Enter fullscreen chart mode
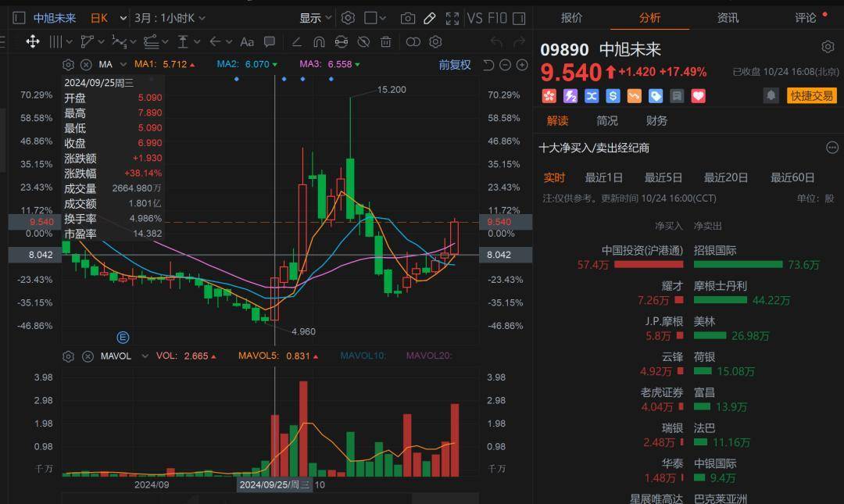 (452, 18)
